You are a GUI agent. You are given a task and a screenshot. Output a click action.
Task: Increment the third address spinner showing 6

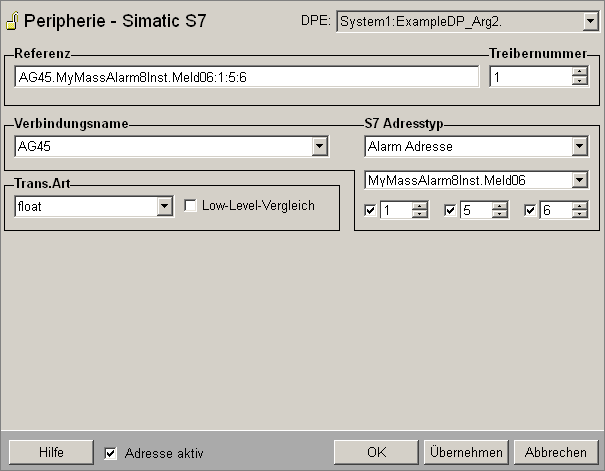tap(580, 205)
